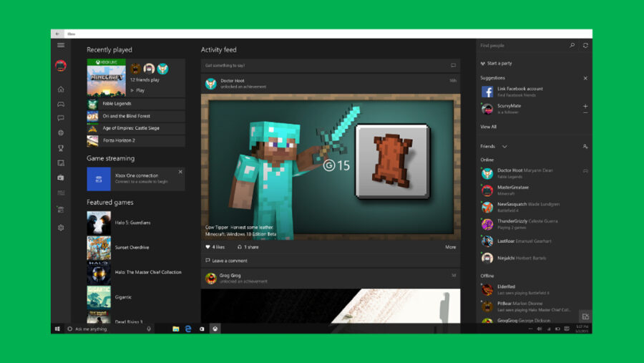
Task: Open the Cow Tipper achievement image
Action: 330,167
